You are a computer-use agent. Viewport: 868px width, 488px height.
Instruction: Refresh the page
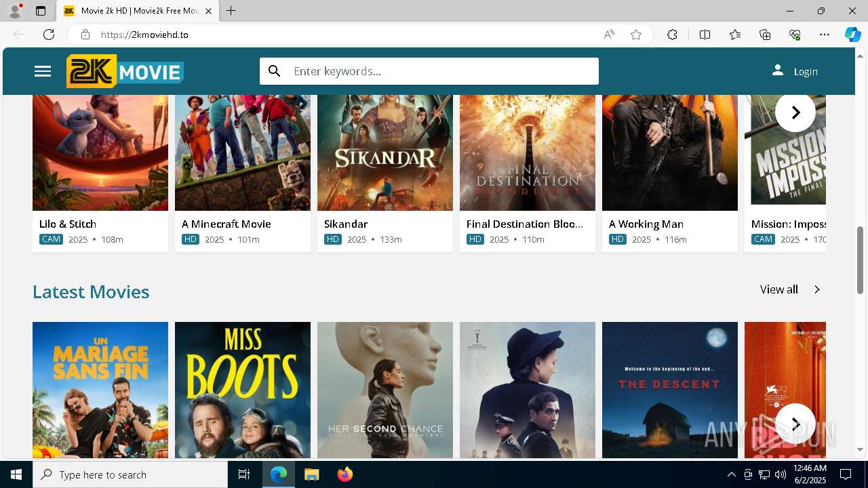pyautogui.click(x=49, y=35)
